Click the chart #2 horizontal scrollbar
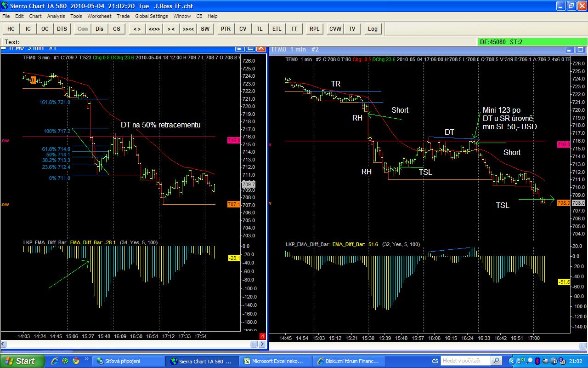This screenshot has height=368, width=588. click(427, 345)
